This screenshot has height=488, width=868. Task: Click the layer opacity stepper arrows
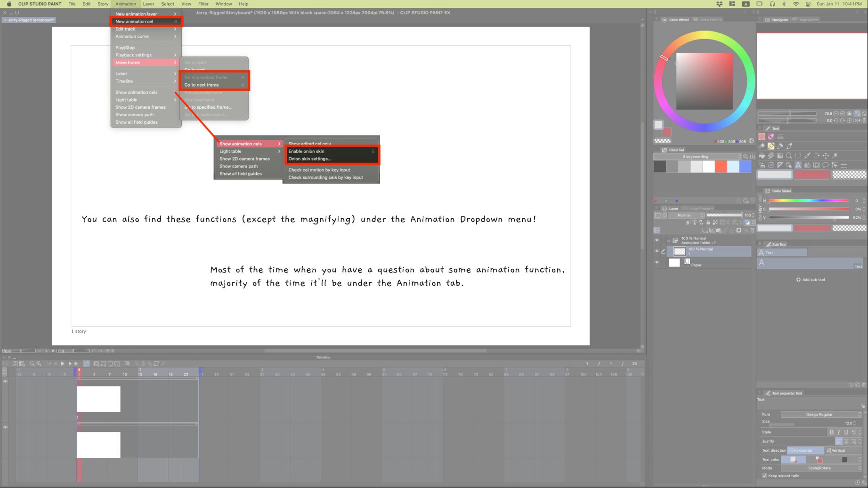tap(753, 216)
